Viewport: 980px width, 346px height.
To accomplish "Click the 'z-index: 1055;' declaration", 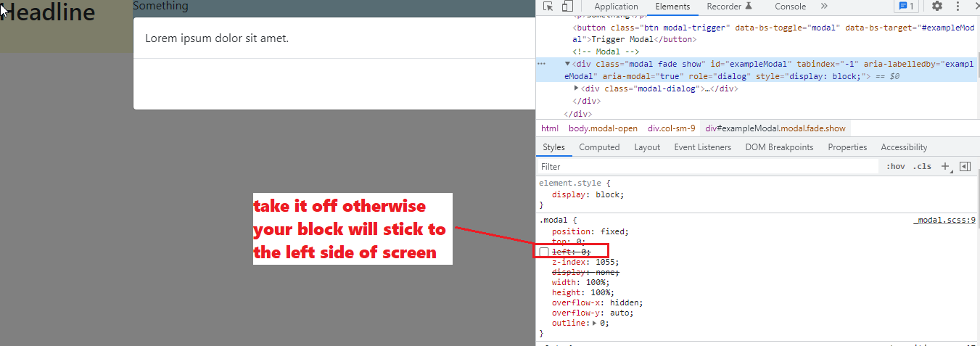I will 585,262.
